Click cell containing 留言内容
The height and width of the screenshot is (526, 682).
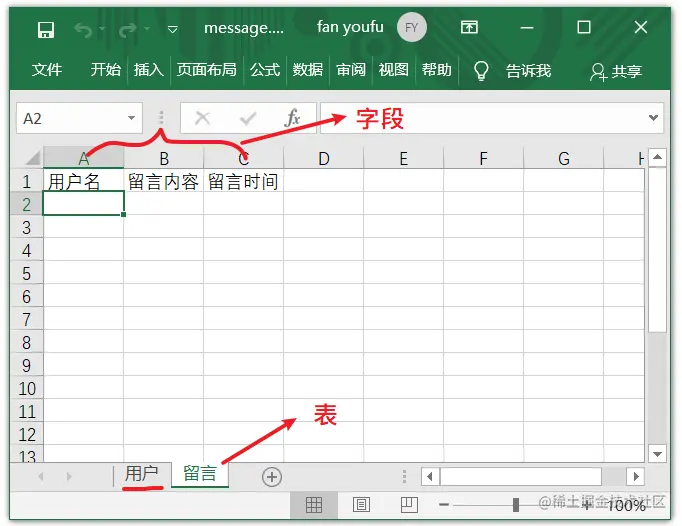pos(164,181)
